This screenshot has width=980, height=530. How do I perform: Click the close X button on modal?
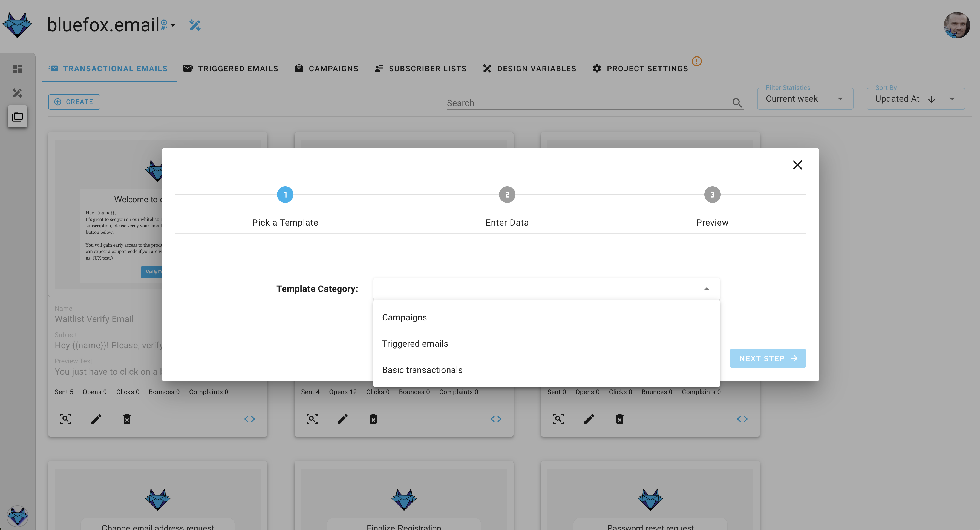(x=798, y=164)
